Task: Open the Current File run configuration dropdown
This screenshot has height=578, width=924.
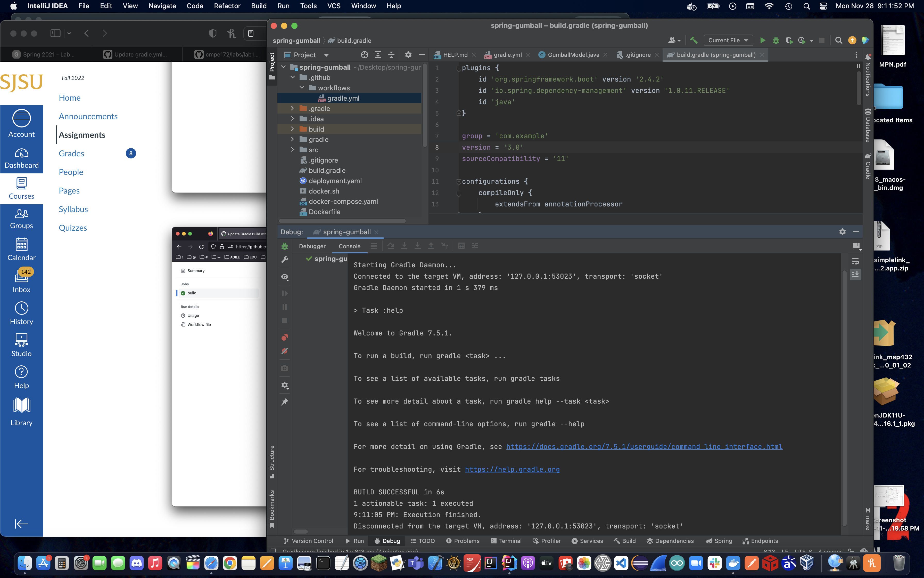Action: coord(728,40)
